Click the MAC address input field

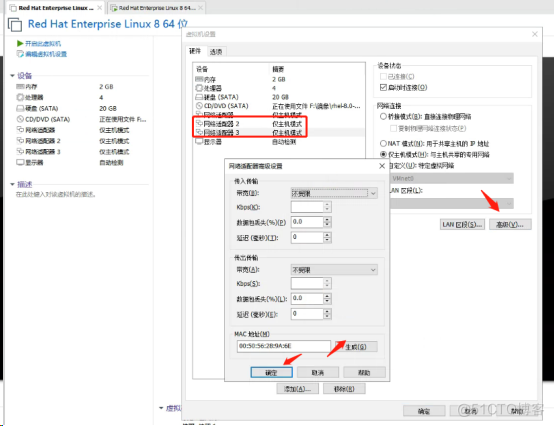point(284,346)
